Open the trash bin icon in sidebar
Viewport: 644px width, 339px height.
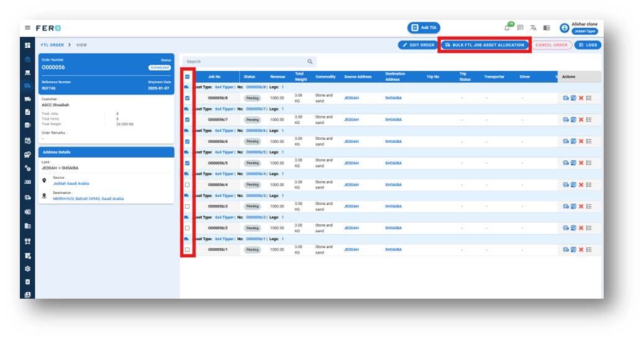tap(27, 282)
